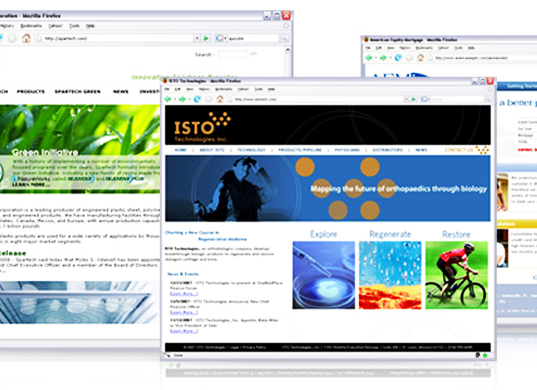The width and height of the screenshot is (537, 390).
Task: Click the Home icon in American Equity Mortgage window
Action: (420, 58)
